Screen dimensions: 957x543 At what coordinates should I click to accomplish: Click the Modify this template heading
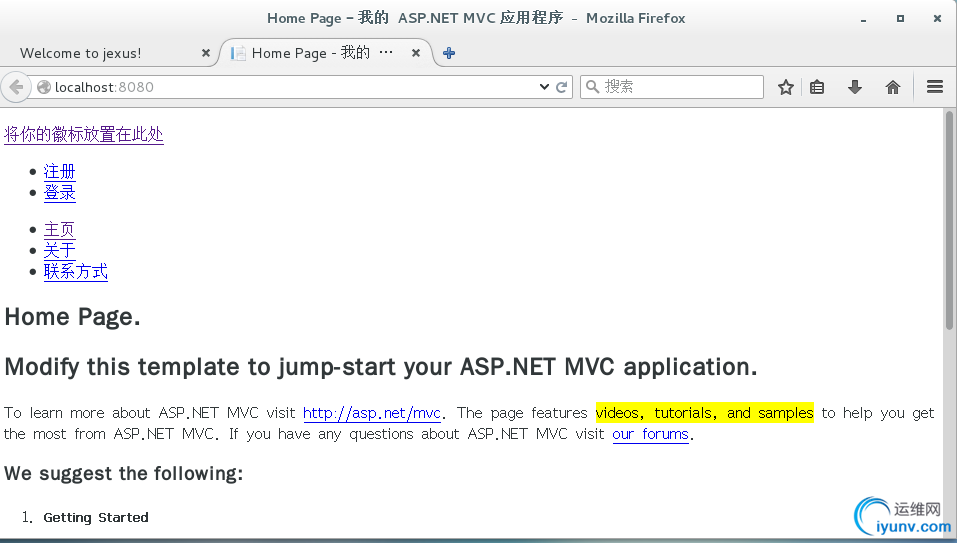[x=381, y=367]
